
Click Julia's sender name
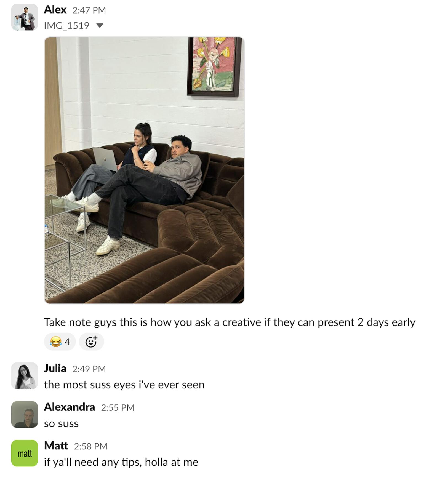tap(55, 368)
